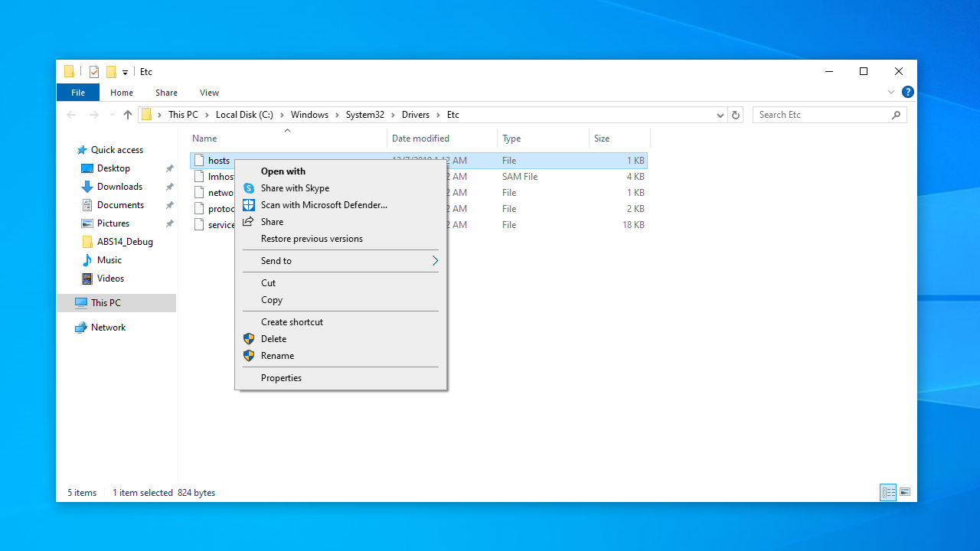Open the address bar history dropdown
The height and width of the screenshot is (551, 980).
(720, 115)
